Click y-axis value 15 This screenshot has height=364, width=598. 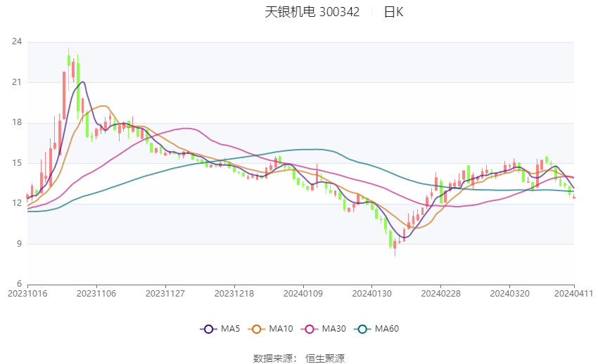coord(17,163)
